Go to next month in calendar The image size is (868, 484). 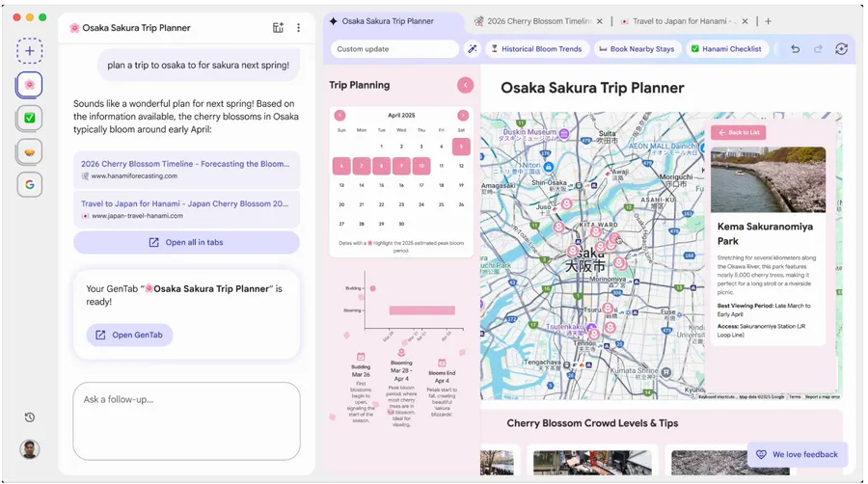[463, 115]
